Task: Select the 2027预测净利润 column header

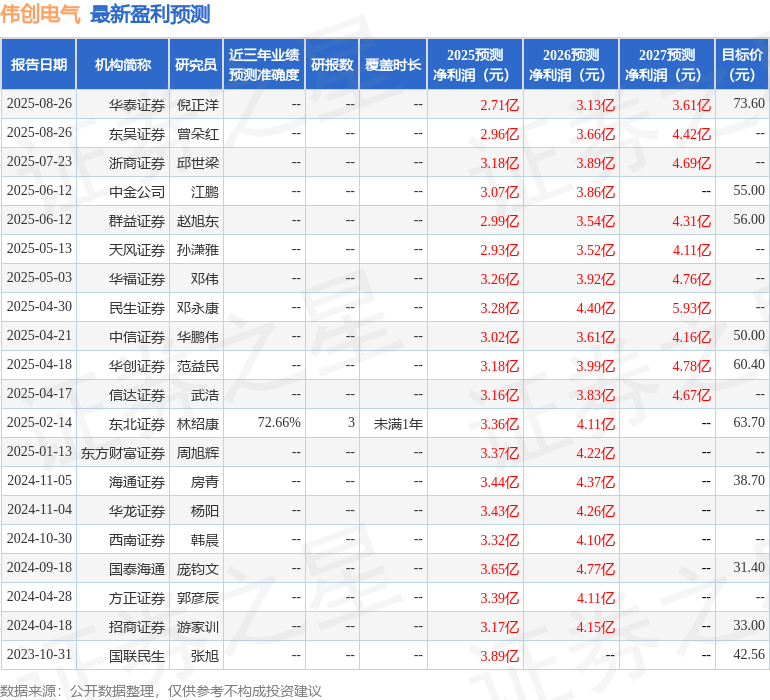Action: point(667,65)
